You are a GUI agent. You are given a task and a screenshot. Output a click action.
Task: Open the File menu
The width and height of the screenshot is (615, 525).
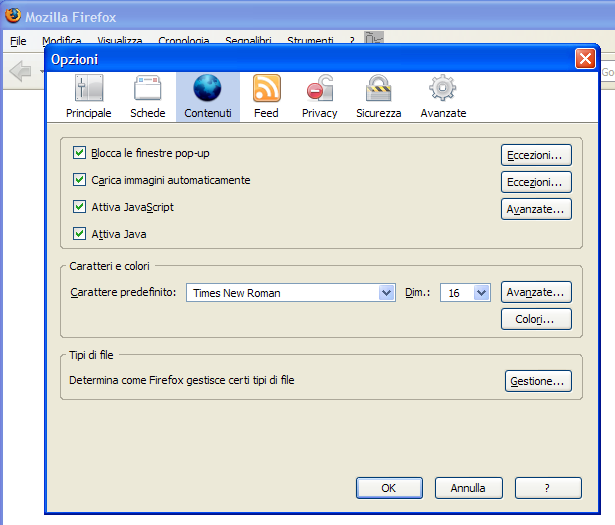click(x=18, y=41)
